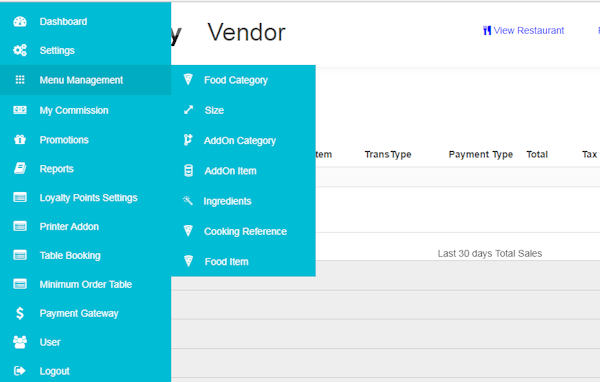Image resolution: width=600 pixels, height=382 pixels.
Task: Click the Vendor page title
Action: coord(246,33)
